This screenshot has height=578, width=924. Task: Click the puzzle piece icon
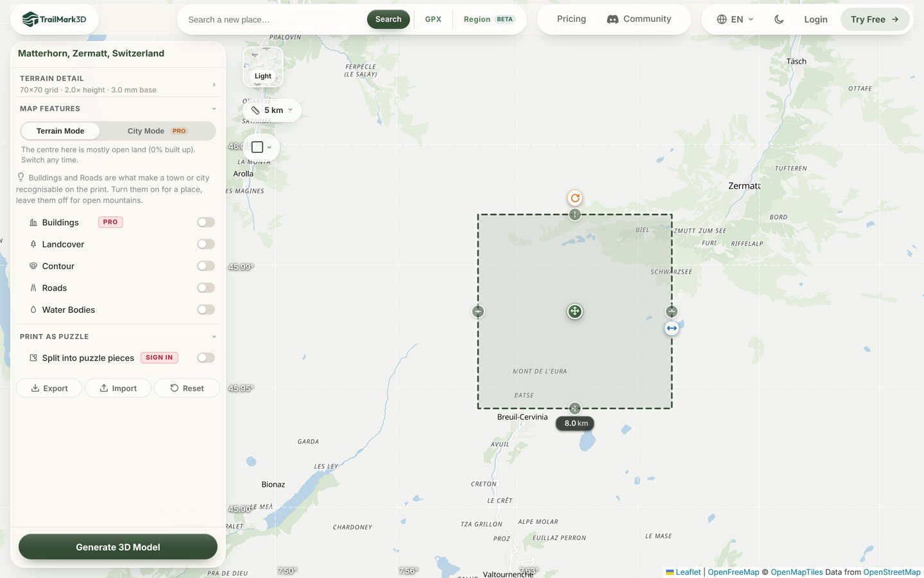[33, 358]
